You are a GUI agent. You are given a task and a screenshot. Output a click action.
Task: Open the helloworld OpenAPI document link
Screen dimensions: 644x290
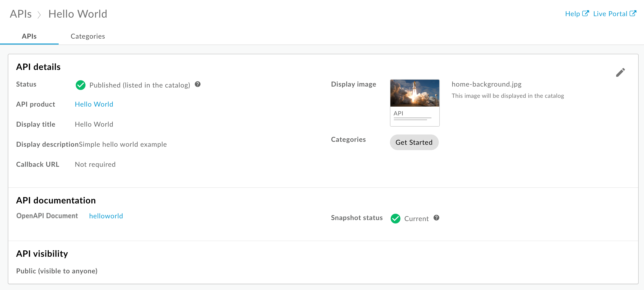point(106,216)
